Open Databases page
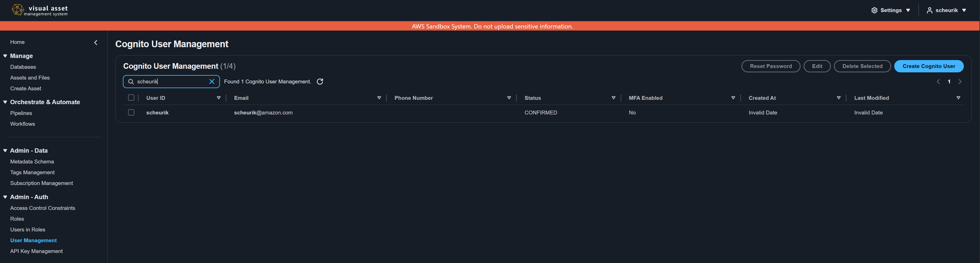 [23, 67]
